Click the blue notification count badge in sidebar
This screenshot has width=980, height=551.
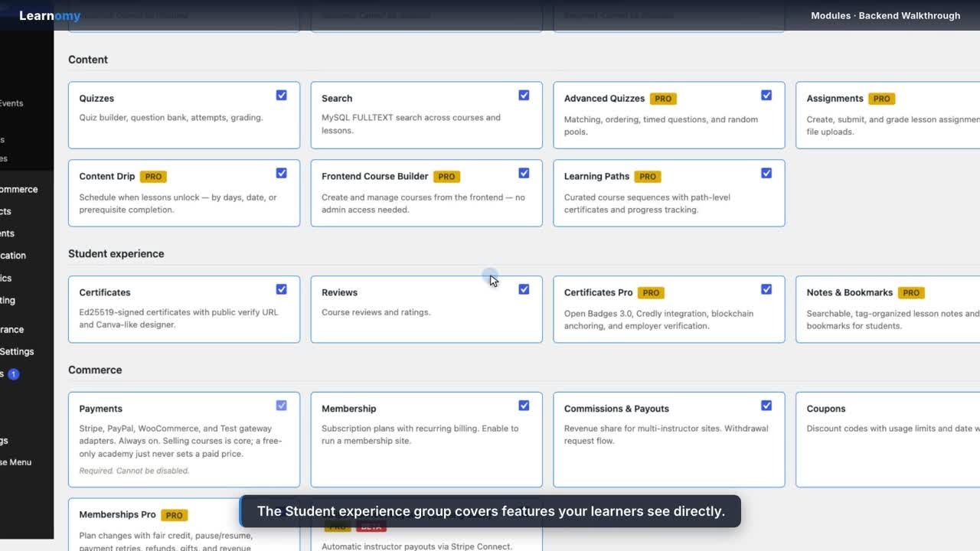pos(13,374)
